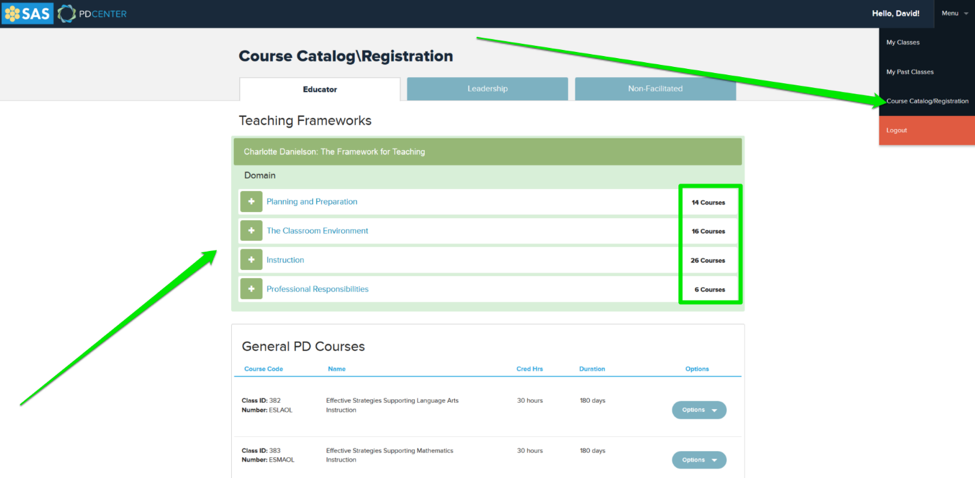Click 6 Courses count
Screen dimensions: 975x478
click(x=710, y=290)
